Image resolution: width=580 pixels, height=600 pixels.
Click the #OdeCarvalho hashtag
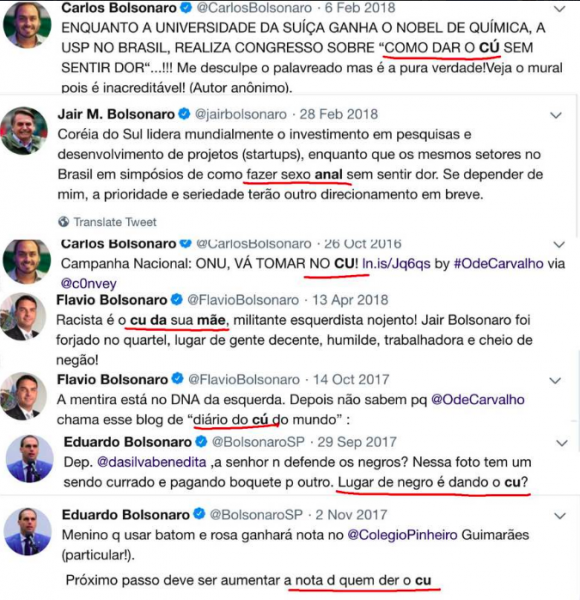point(499,264)
